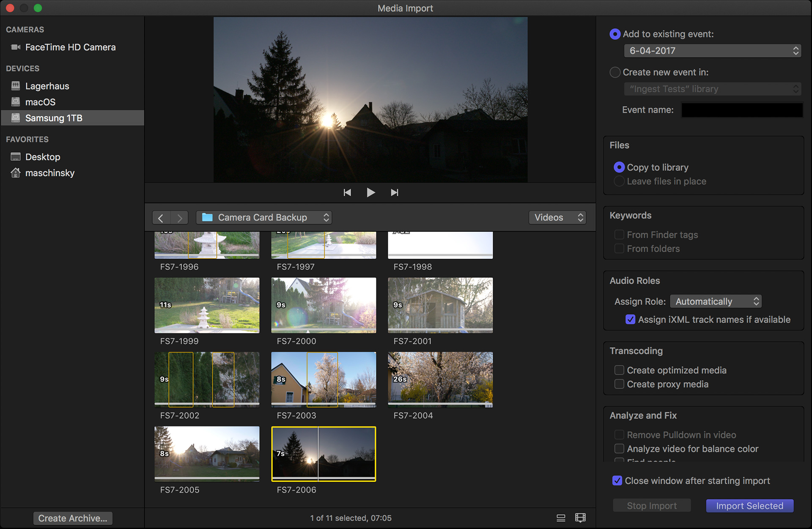Navigate forward in folder history

pyautogui.click(x=180, y=217)
